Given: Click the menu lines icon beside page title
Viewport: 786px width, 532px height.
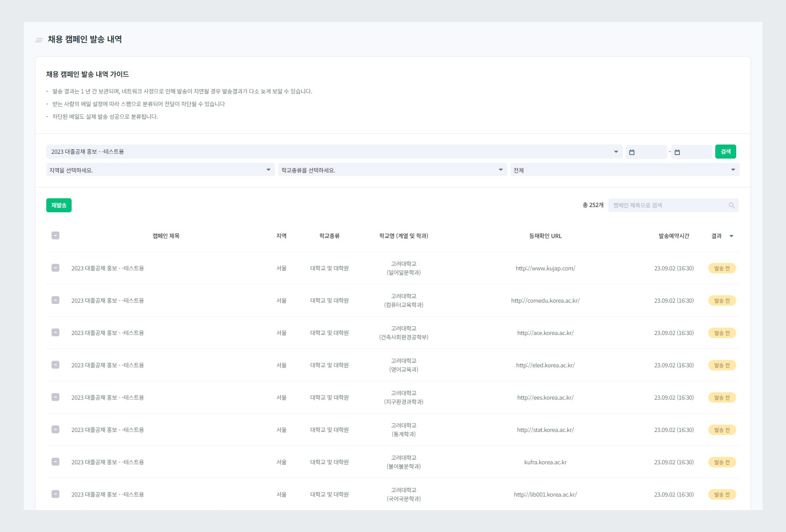Looking at the screenshot, I should click(39, 40).
